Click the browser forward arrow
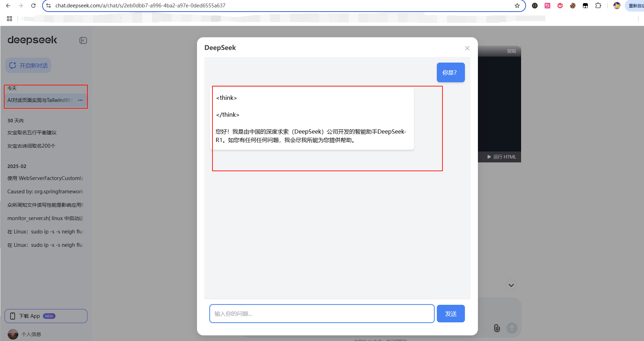644x341 pixels. coord(21,6)
